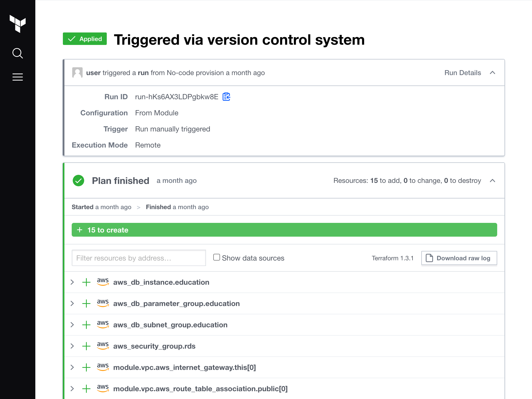
Task: Collapse the Run Details section
Action: [492, 73]
